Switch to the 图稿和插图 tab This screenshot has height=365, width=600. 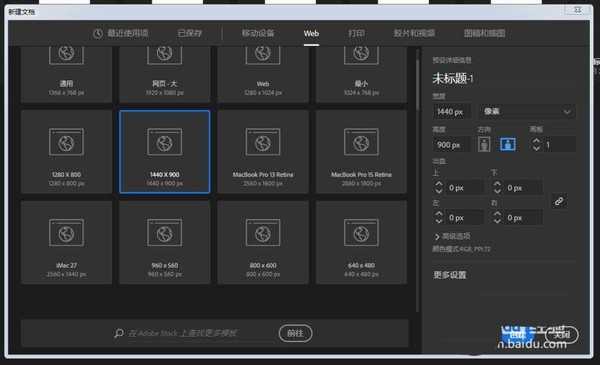pyautogui.click(x=484, y=34)
